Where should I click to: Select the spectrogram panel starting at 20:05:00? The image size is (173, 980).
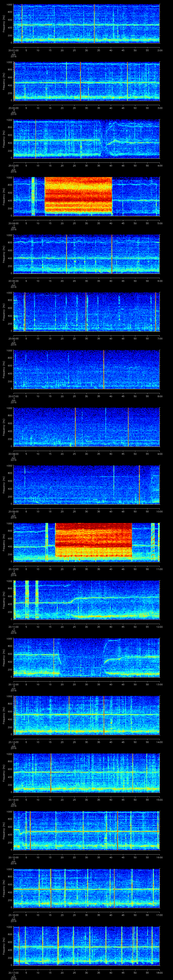pos(87,254)
